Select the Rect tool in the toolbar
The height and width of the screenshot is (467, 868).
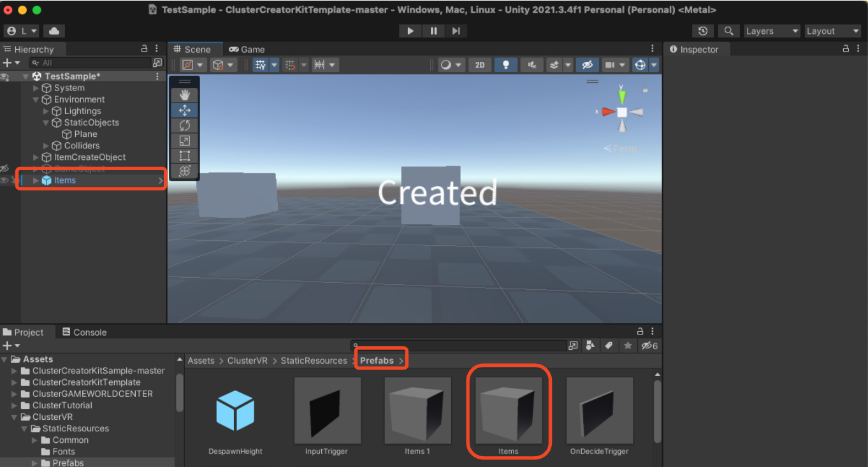(184, 155)
